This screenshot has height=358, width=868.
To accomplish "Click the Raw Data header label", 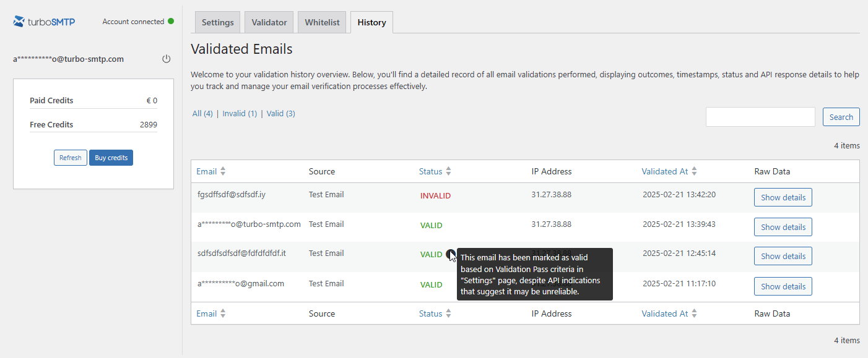I will (x=772, y=171).
